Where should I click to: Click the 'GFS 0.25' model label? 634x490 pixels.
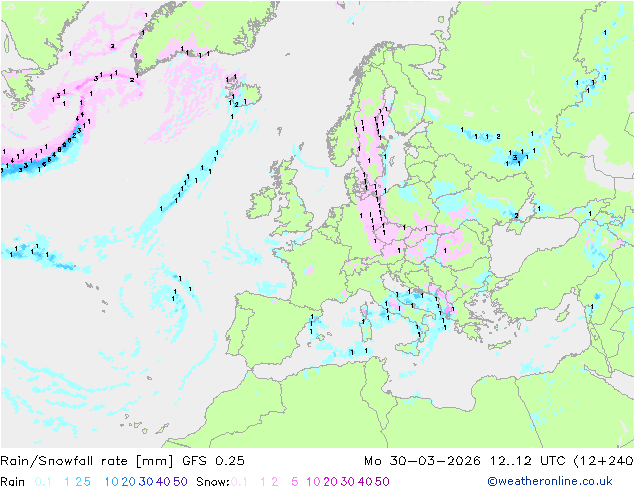(213, 461)
